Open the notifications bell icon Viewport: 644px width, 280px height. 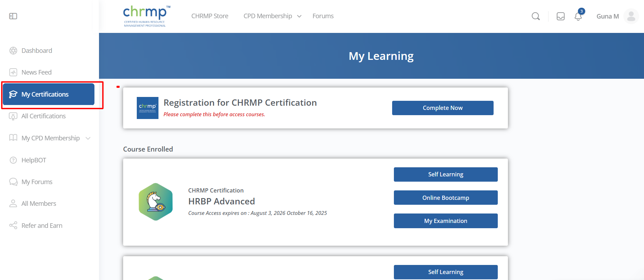[578, 16]
